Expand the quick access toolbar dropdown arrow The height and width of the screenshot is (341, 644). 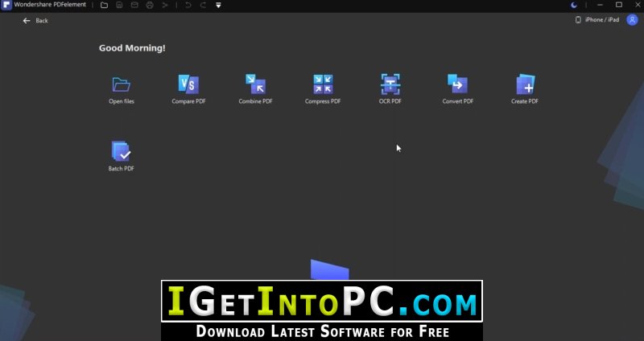(218, 6)
